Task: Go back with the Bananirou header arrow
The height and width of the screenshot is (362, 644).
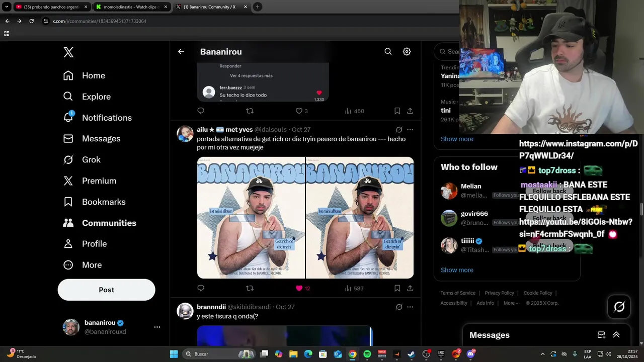Action: tap(181, 52)
